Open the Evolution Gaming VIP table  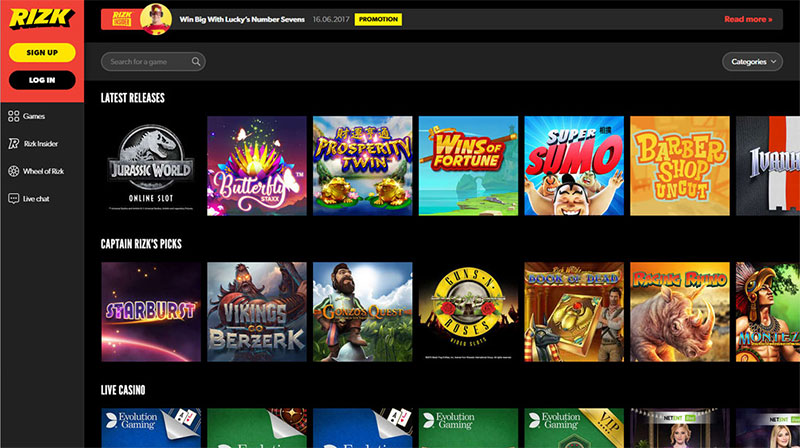click(x=574, y=428)
